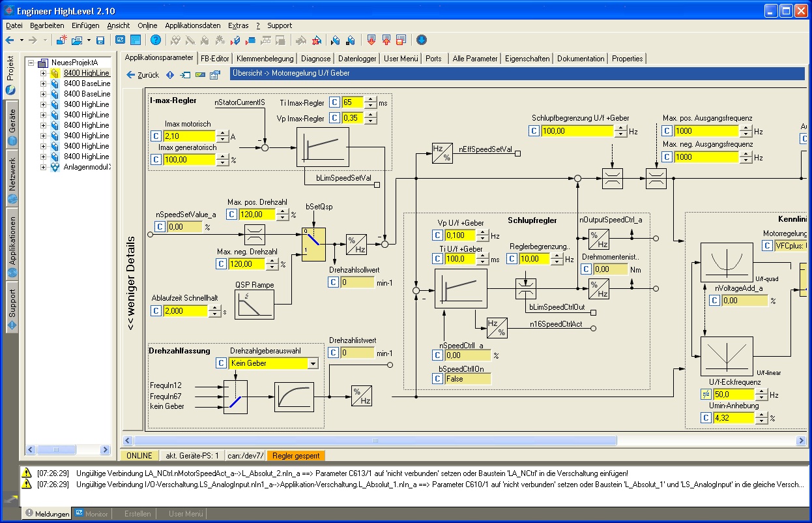Click the not-equal icon beside U/f-Eckfrequenz
The height and width of the screenshot is (523, 812).
(706, 395)
